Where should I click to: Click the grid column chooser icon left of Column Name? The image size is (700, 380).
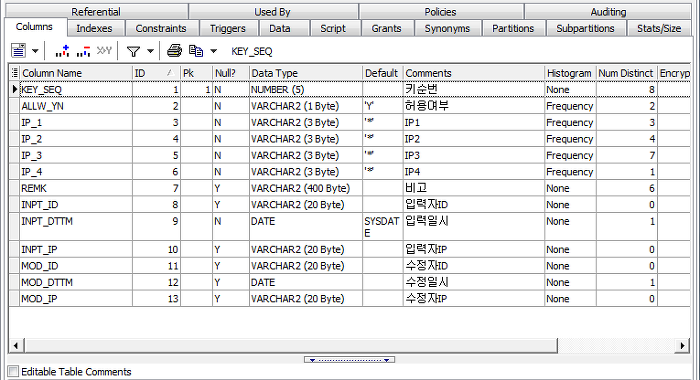tap(15, 73)
